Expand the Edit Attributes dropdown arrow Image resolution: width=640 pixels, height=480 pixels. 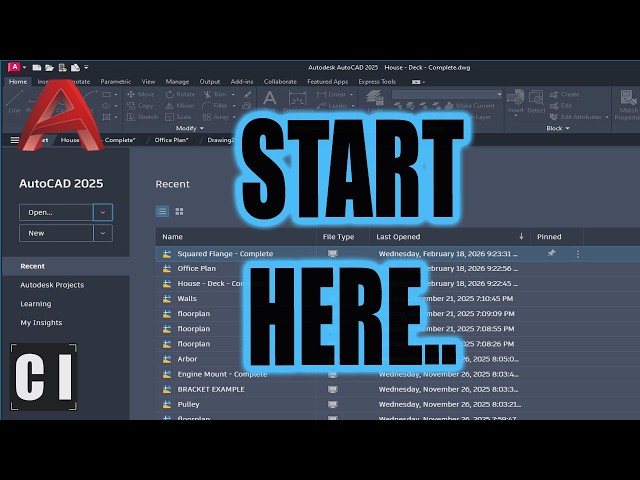point(607,117)
